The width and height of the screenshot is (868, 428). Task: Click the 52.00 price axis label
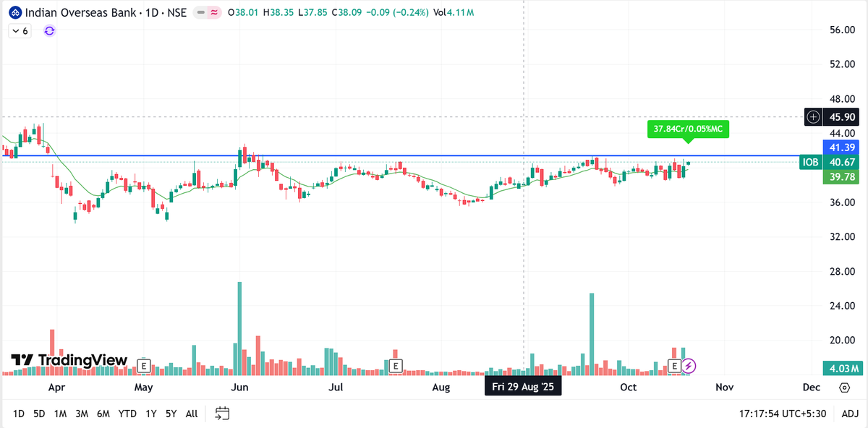[843, 64]
